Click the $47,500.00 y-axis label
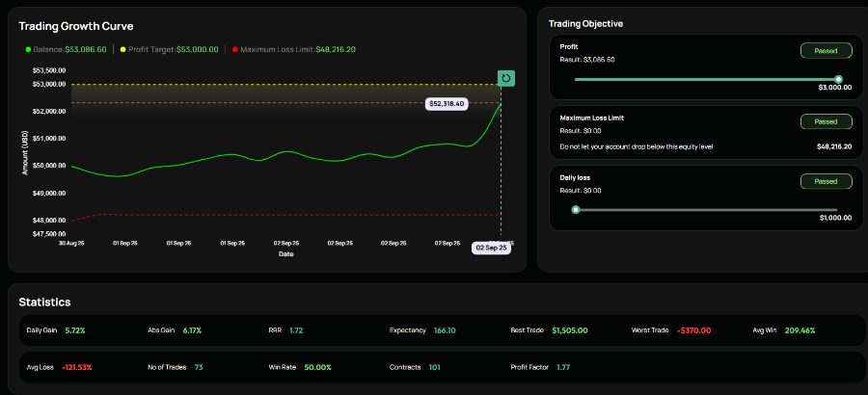This screenshot has width=868, height=395. (x=50, y=234)
